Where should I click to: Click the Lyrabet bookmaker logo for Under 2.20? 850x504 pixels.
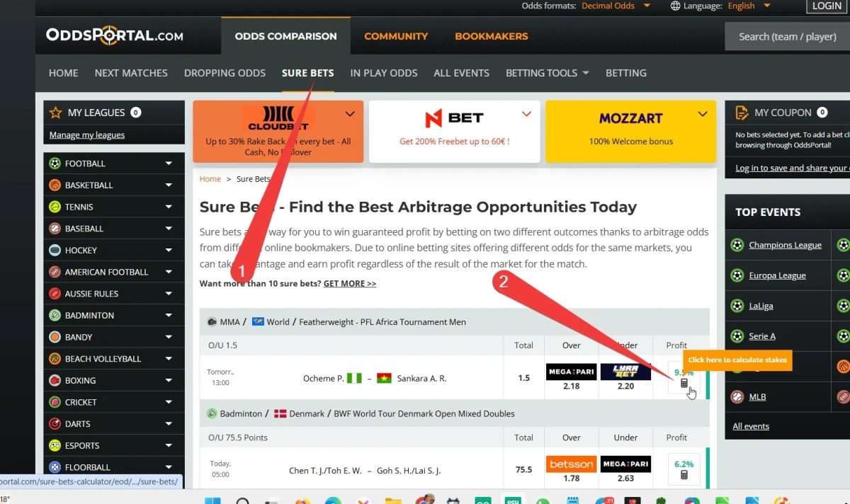tap(625, 372)
